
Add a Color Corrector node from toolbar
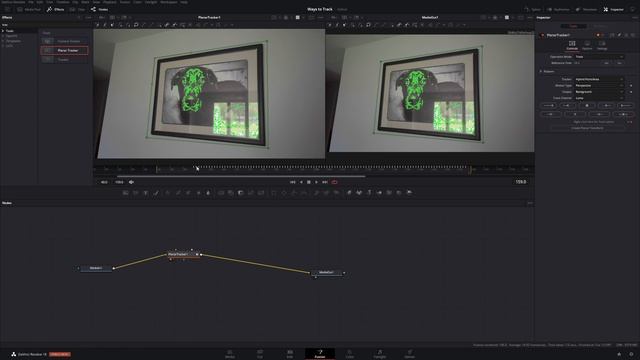pos(168,193)
